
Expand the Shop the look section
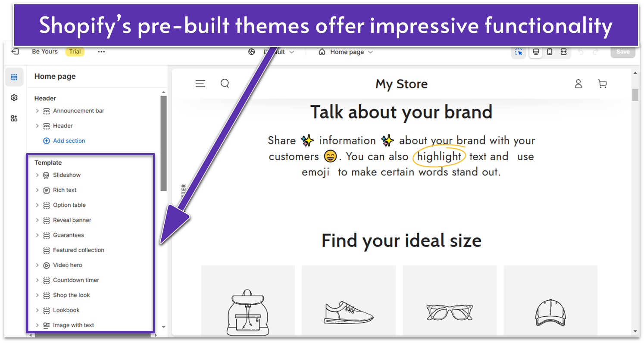37,295
